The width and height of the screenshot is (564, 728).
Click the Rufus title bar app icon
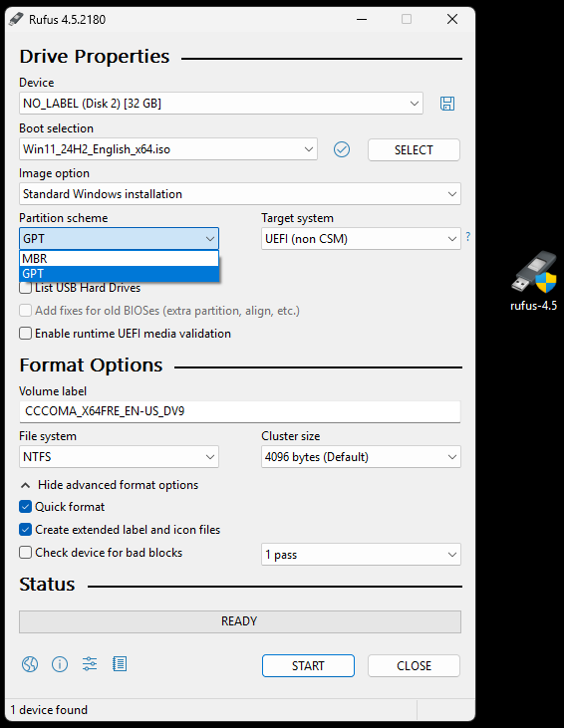(16, 19)
